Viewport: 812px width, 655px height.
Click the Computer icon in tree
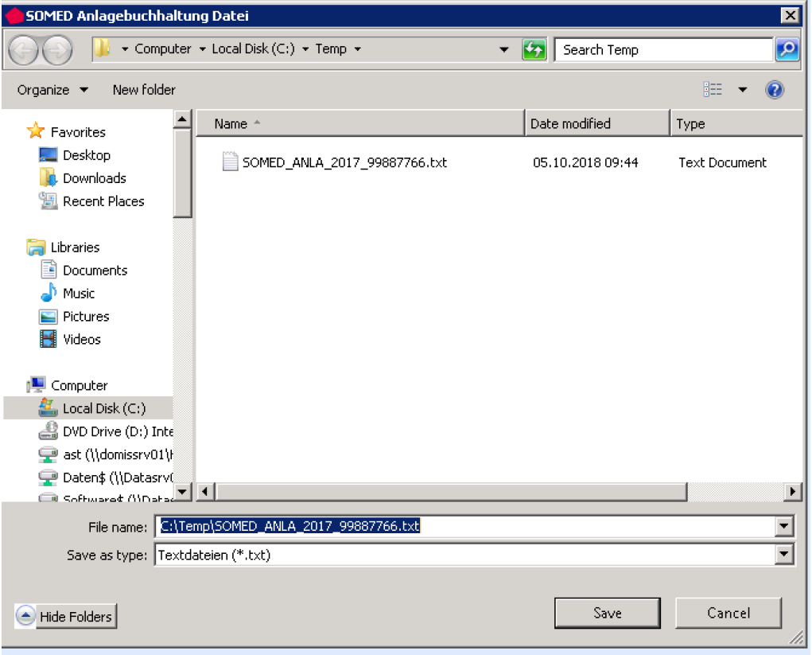(36, 384)
